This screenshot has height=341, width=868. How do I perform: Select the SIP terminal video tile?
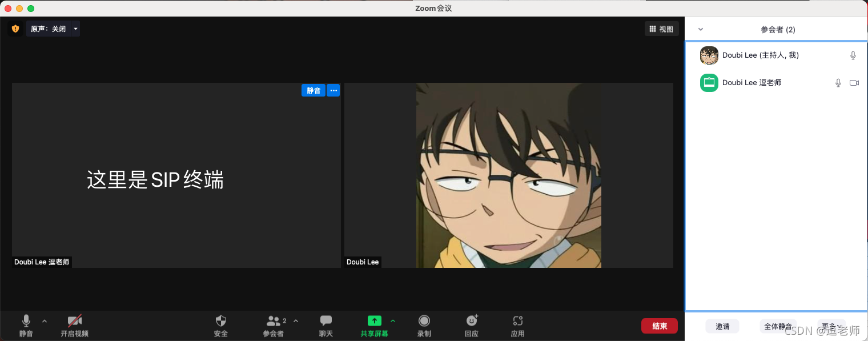pyautogui.click(x=176, y=175)
